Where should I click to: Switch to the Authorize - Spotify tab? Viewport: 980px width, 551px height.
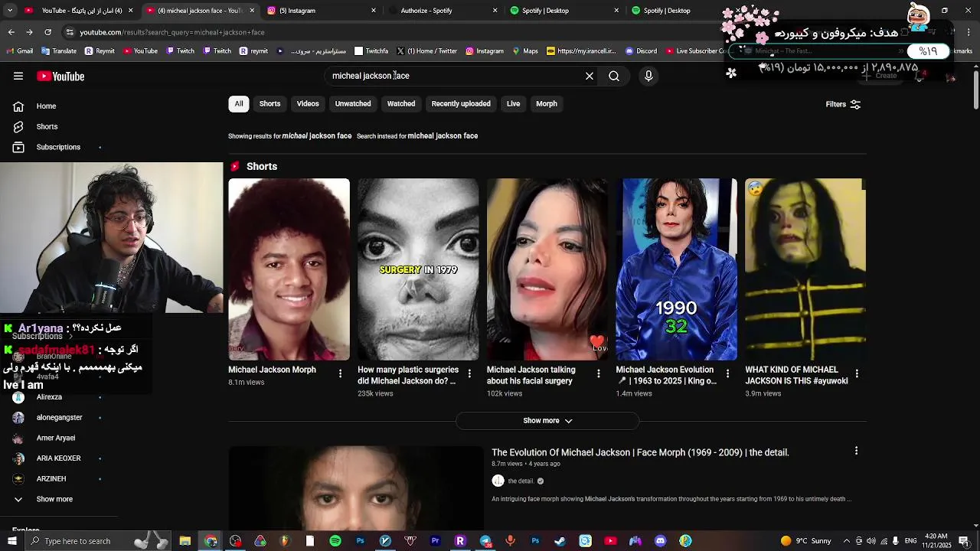(x=442, y=11)
